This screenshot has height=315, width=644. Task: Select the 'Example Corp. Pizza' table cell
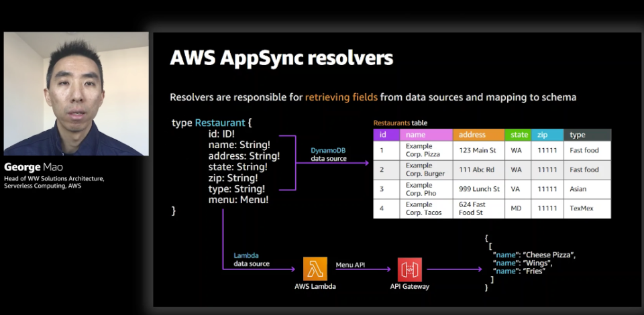pos(427,150)
